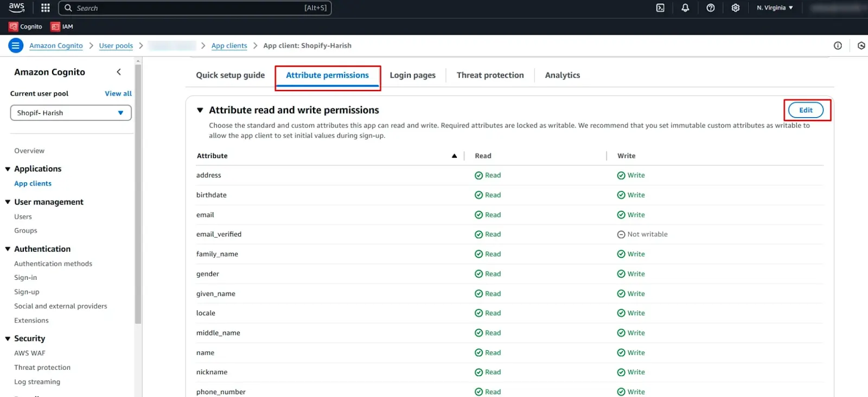Click the Not writable icon for email_verified
The height and width of the screenshot is (397, 868).
(x=621, y=234)
